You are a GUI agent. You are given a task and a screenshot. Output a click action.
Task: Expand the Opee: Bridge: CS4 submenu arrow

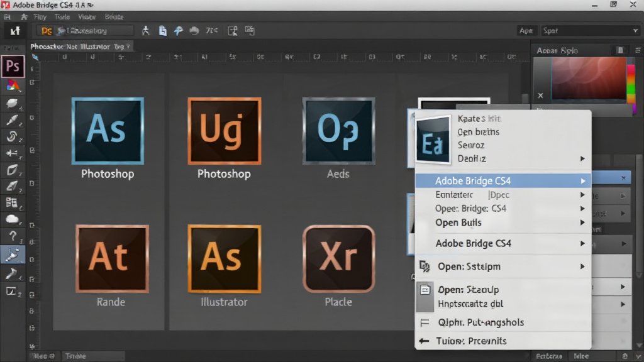582,209
